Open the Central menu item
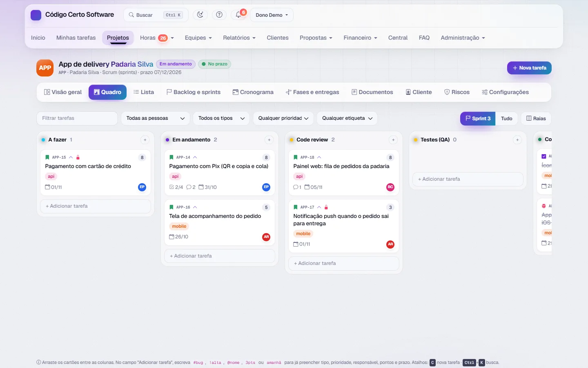Viewport: 588px width, 368px height. [398, 38]
